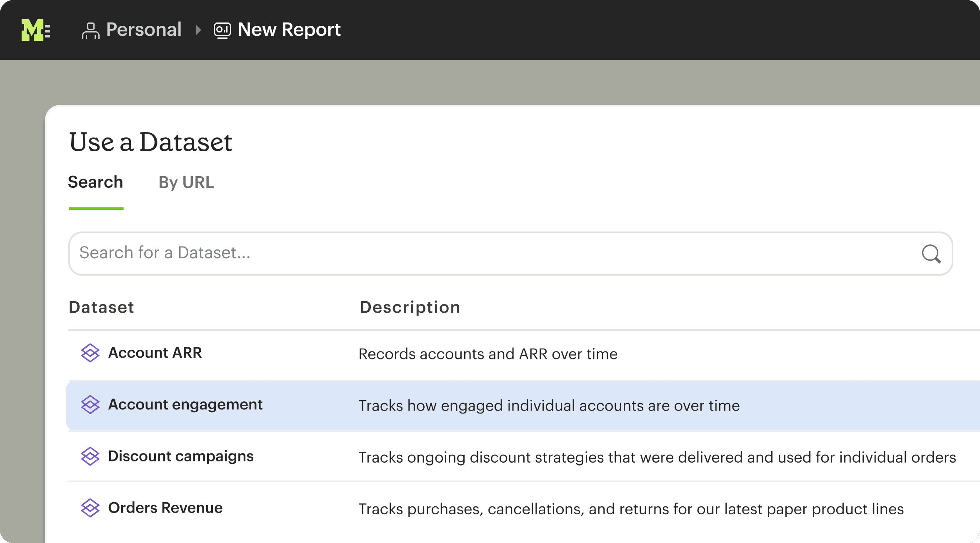Image resolution: width=980 pixels, height=543 pixels.
Task: Click the New Report breadcrumb label
Action: coord(289,30)
